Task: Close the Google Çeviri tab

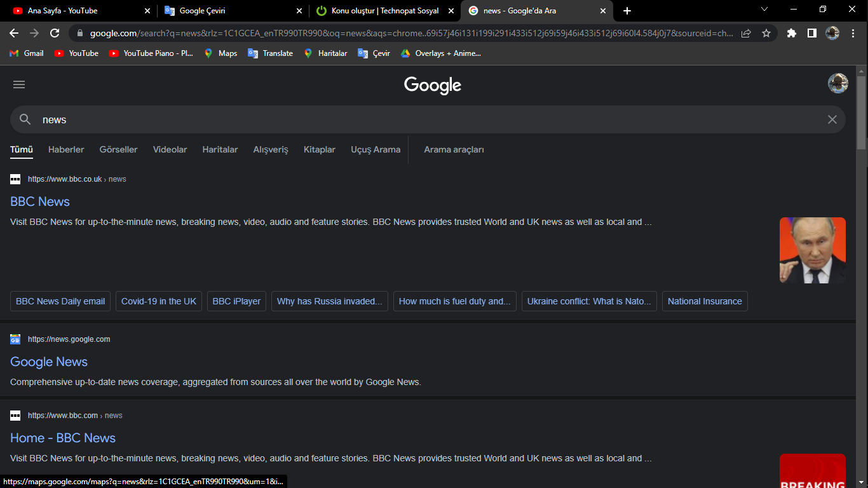Action: [299, 11]
